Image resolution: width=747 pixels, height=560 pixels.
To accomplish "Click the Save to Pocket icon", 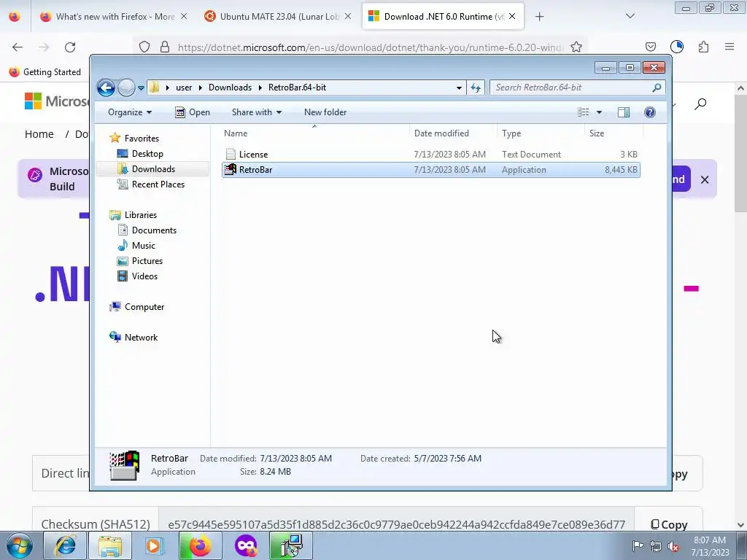I will tap(650, 47).
